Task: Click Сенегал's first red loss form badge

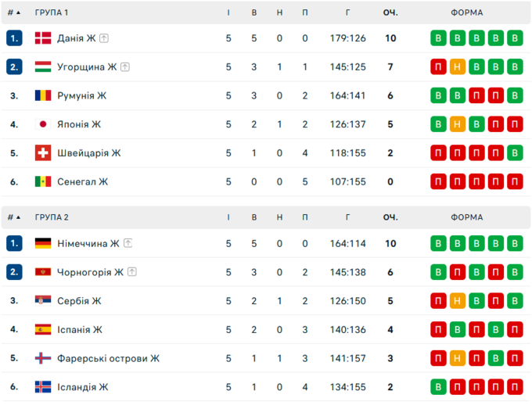Action: point(439,182)
